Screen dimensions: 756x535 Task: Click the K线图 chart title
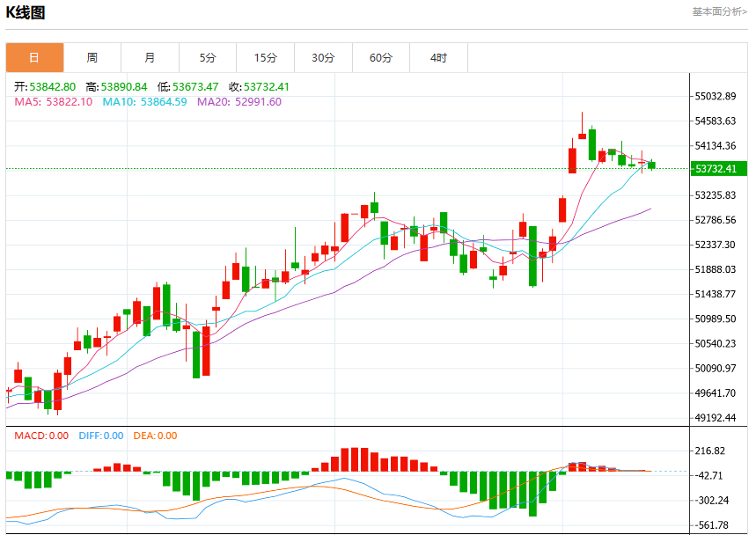coord(25,12)
